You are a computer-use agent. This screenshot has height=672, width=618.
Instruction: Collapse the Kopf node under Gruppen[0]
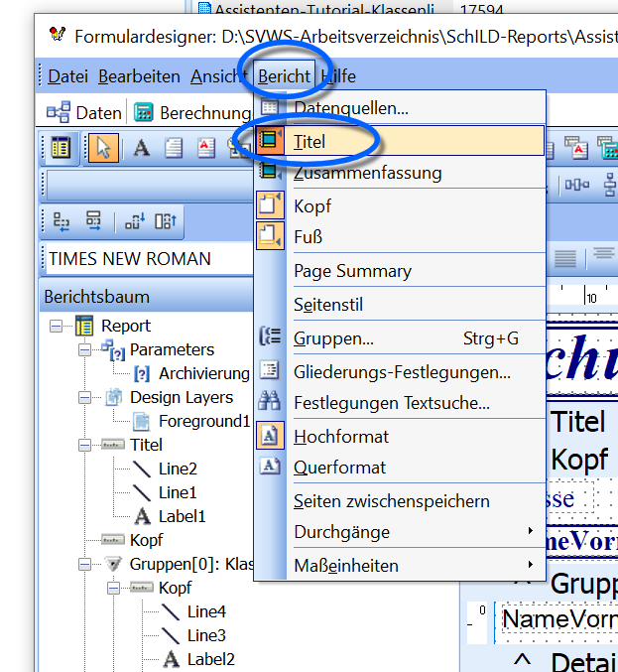click(x=113, y=588)
